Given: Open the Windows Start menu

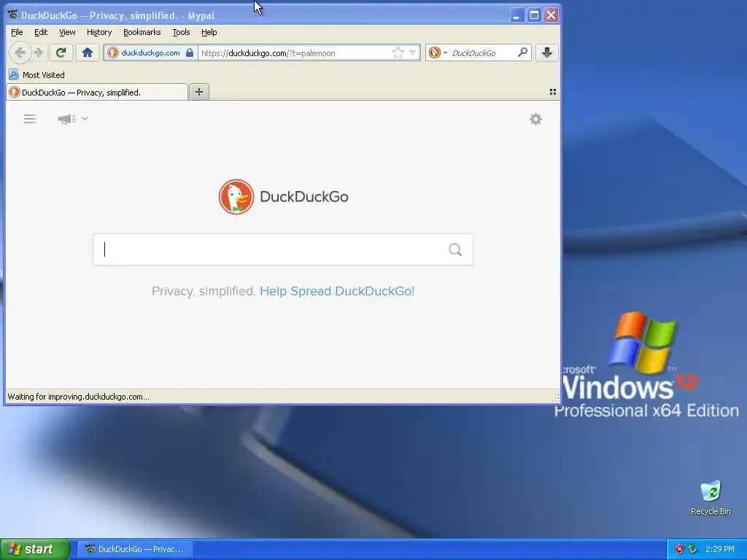Looking at the screenshot, I should [34, 549].
